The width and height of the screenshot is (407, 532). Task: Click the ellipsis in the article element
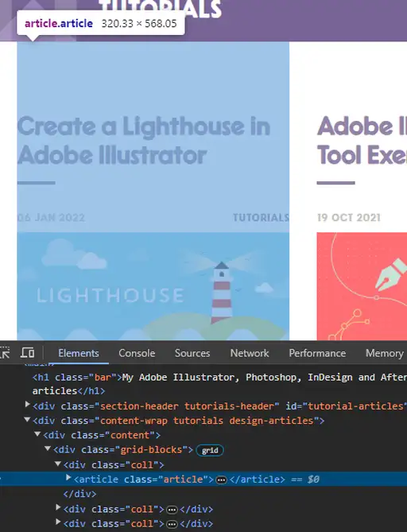pos(222,480)
